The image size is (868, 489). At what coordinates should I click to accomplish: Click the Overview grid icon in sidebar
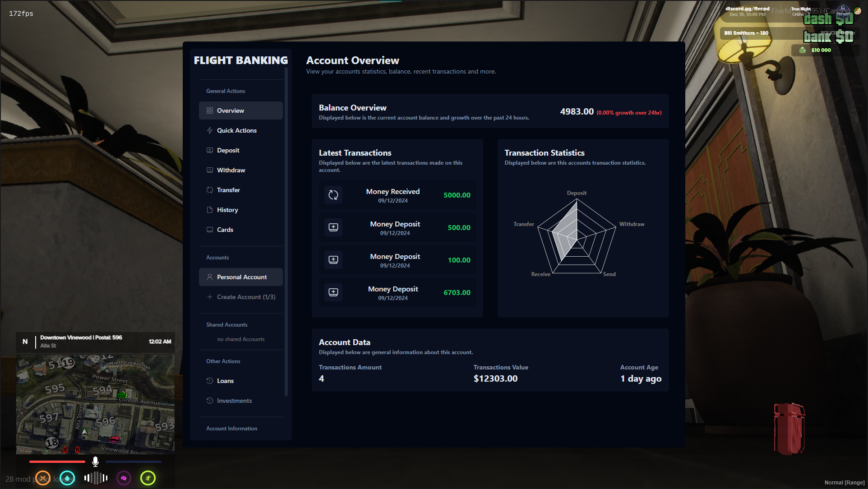(x=210, y=111)
